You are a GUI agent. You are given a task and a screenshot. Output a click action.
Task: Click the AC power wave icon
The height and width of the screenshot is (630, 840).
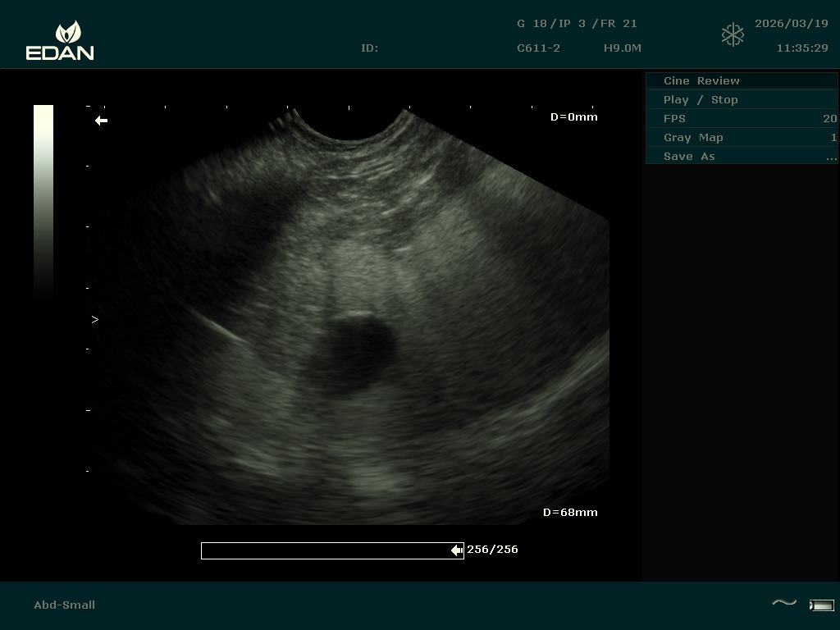[x=784, y=604]
